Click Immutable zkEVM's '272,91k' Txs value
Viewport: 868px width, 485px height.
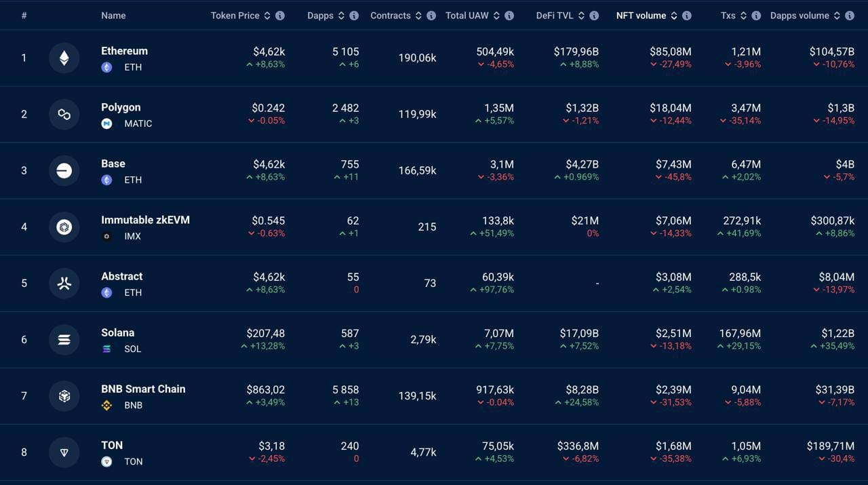click(x=742, y=220)
